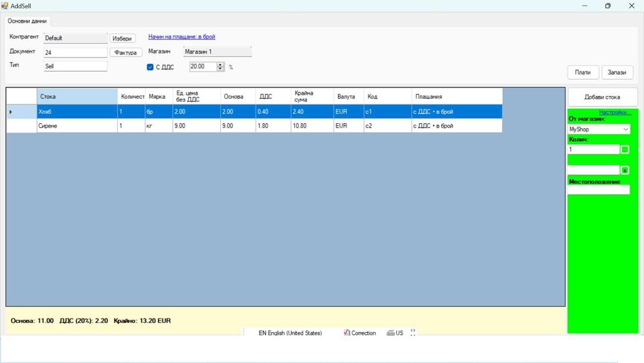Click the кг unit cell in Сирене row

(x=159, y=126)
